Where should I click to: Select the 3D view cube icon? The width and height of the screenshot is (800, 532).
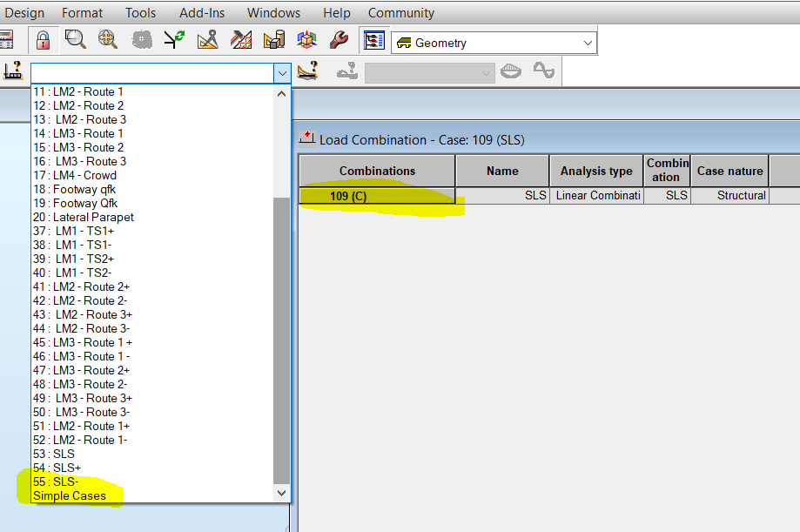point(306,39)
